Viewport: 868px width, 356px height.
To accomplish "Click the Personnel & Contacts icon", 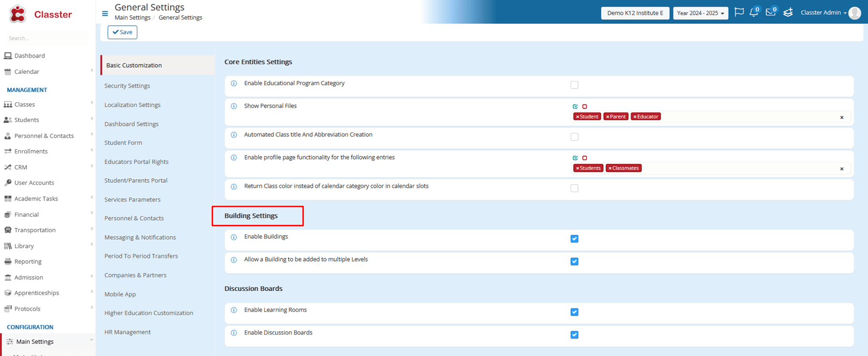I will pos(8,136).
